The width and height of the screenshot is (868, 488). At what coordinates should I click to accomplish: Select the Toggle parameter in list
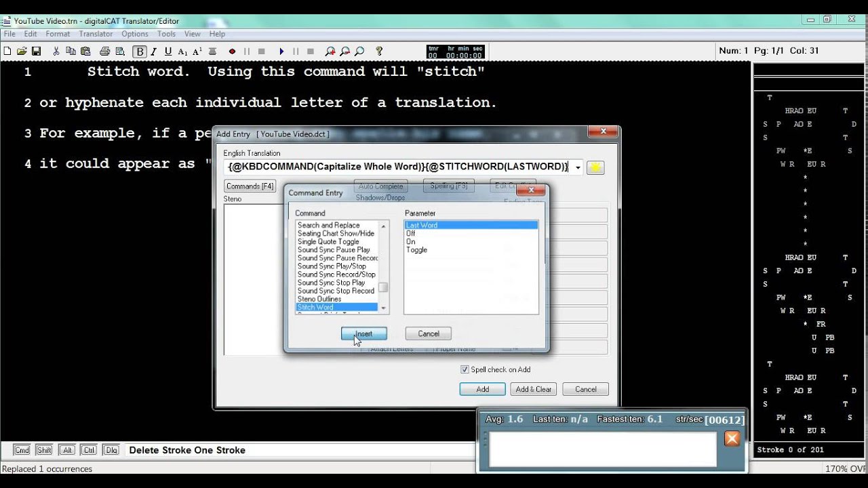click(x=416, y=250)
